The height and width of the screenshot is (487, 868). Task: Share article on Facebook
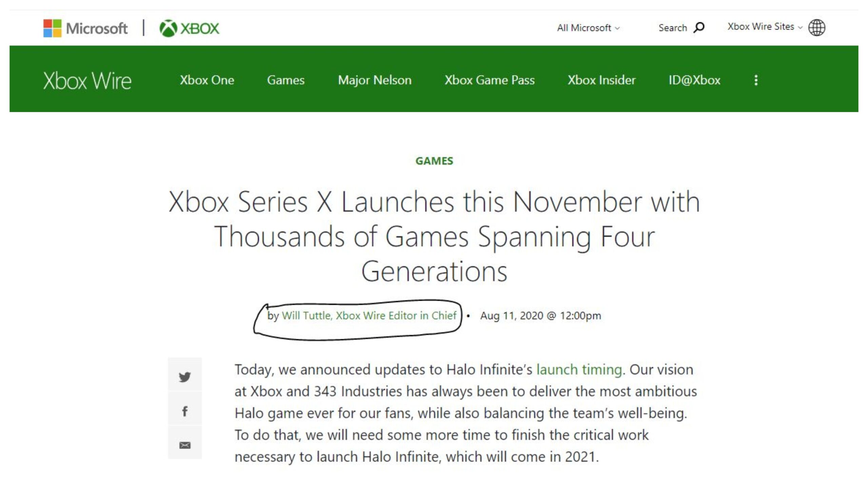[185, 411]
